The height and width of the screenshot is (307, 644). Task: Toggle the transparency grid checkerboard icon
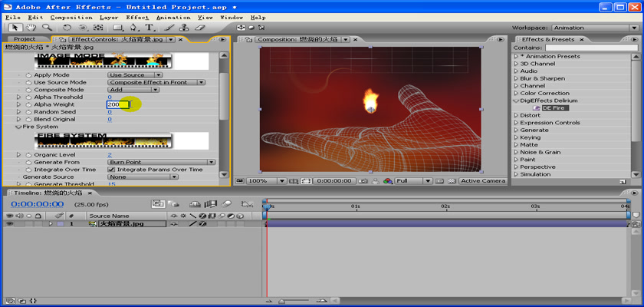tap(452, 181)
